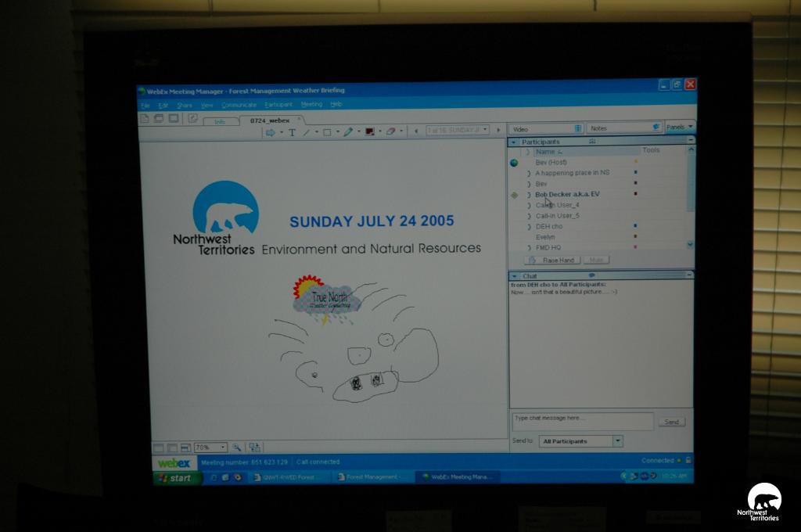Open the Panels dropdown
This screenshot has width=801, height=532.
(679, 127)
